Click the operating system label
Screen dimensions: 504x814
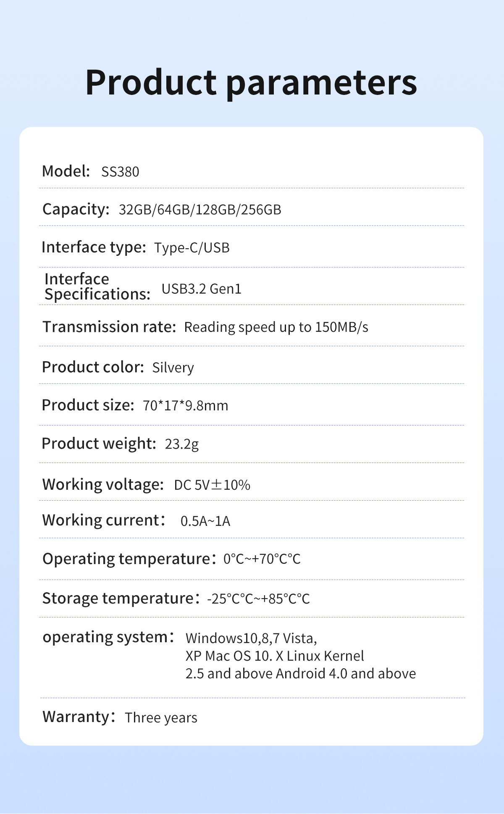click(108, 638)
